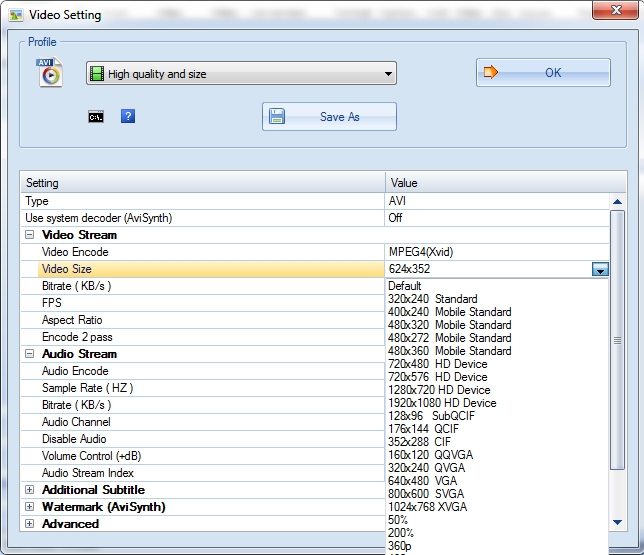The width and height of the screenshot is (644, 555).
Task: Select the Disable Audio row
Action: (x=203, y=439)
